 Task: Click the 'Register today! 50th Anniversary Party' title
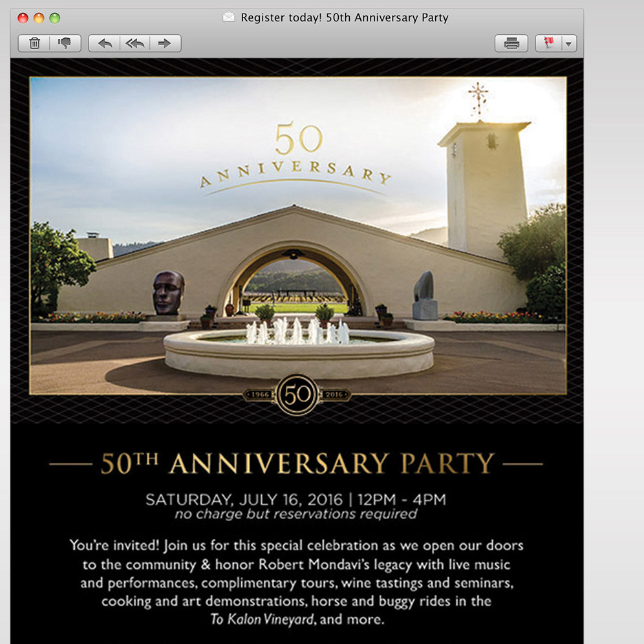(344, 17)
